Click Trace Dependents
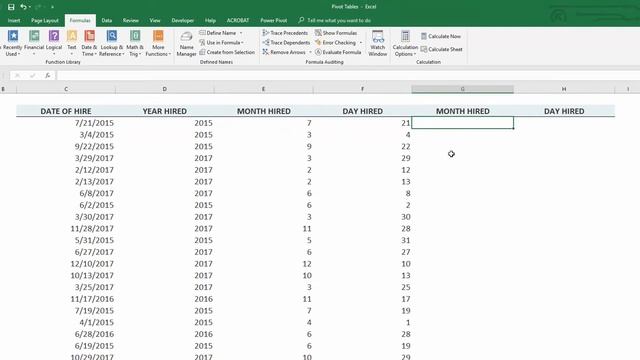 tap(286, 42)
